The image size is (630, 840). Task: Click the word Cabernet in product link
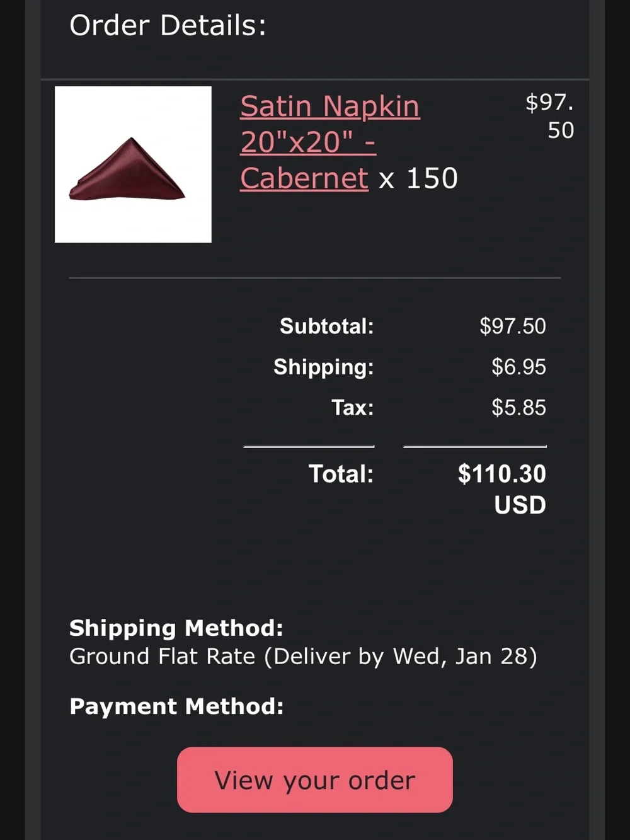pyautogui.click(x=304, y=178)
